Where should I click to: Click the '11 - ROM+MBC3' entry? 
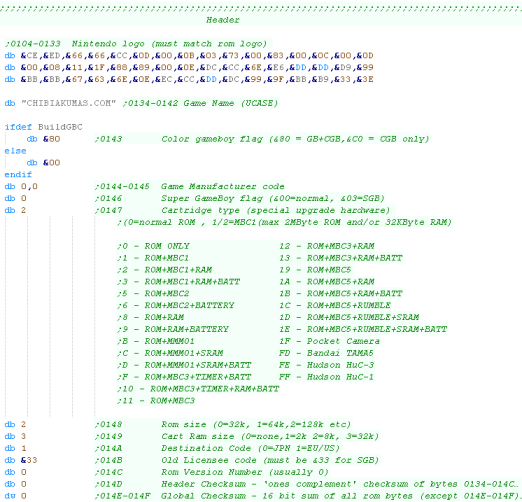tap(156, 401)
